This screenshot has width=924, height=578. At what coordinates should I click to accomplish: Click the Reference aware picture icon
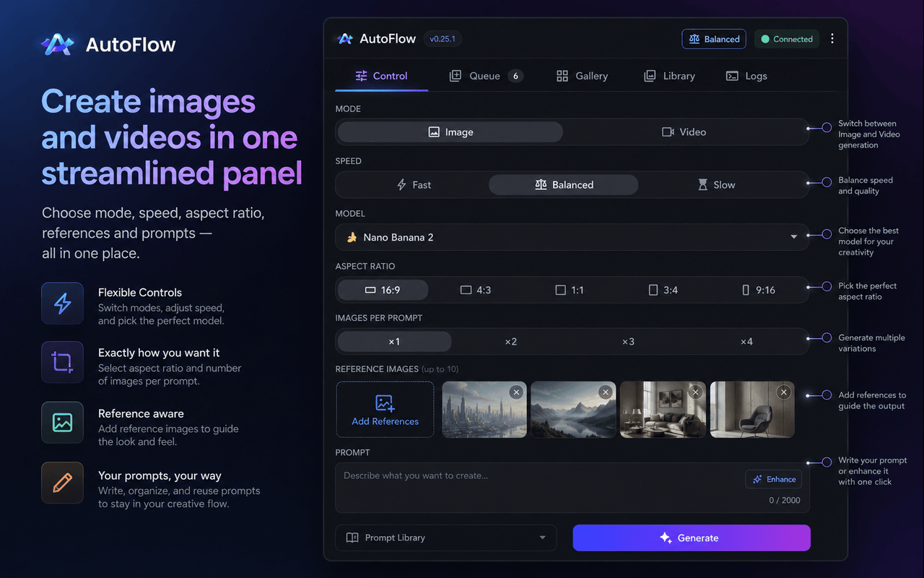[x=62, y=423]
